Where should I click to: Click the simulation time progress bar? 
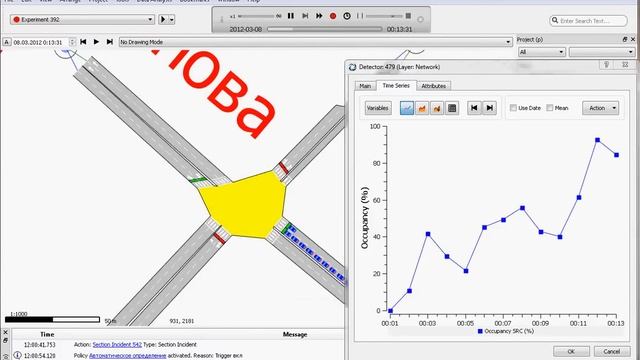[x=324, y=29]
